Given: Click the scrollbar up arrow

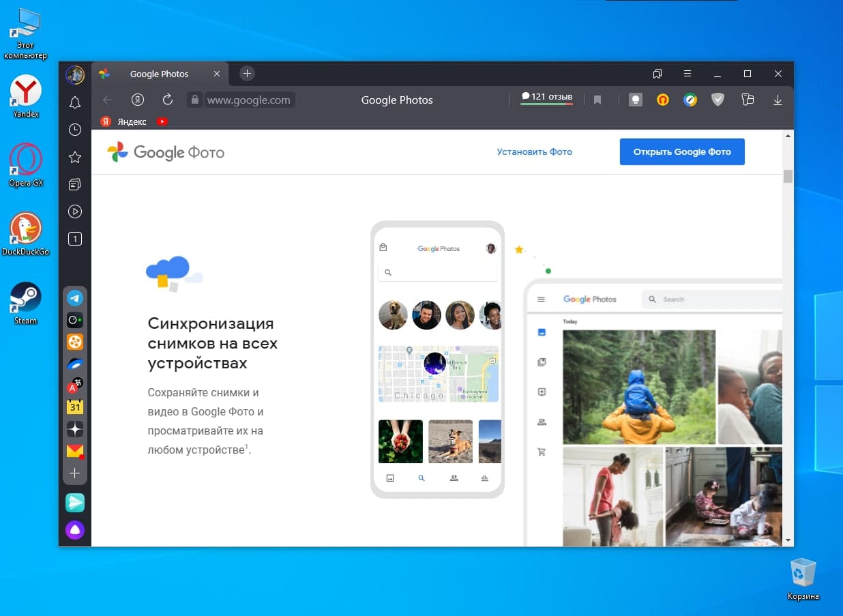Looking at the screenshot, I should point(788,136).
